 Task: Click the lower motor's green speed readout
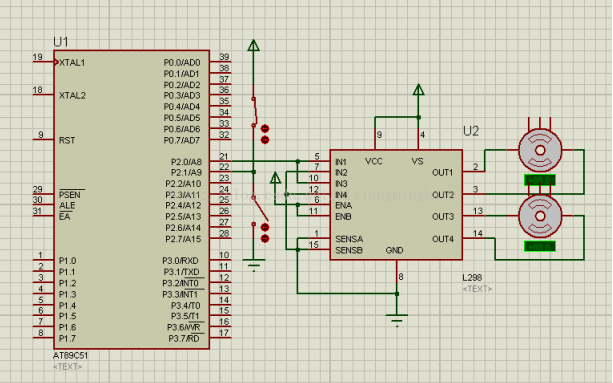pos(540,246)
